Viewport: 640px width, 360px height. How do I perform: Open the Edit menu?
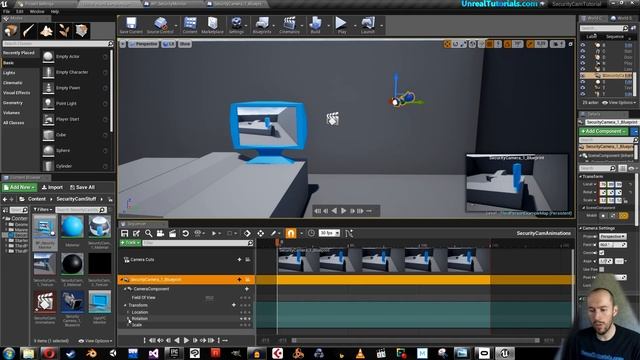coord(20,11)
